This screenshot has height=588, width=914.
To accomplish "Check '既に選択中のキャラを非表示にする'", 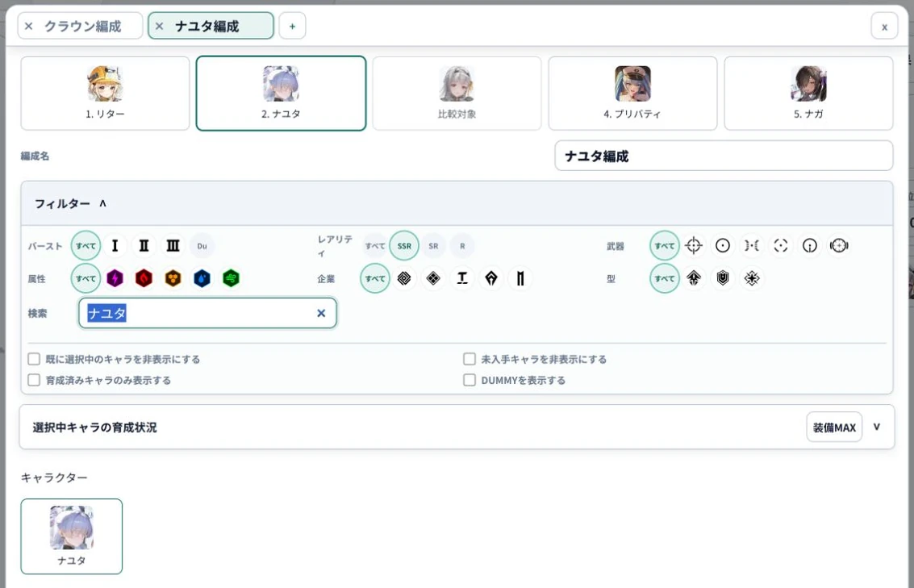I will coord(34,359).
